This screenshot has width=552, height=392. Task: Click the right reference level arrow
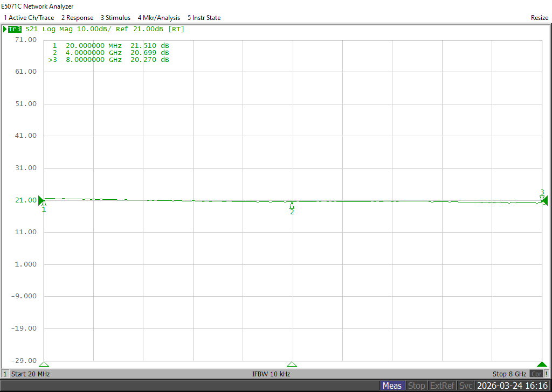545,201
